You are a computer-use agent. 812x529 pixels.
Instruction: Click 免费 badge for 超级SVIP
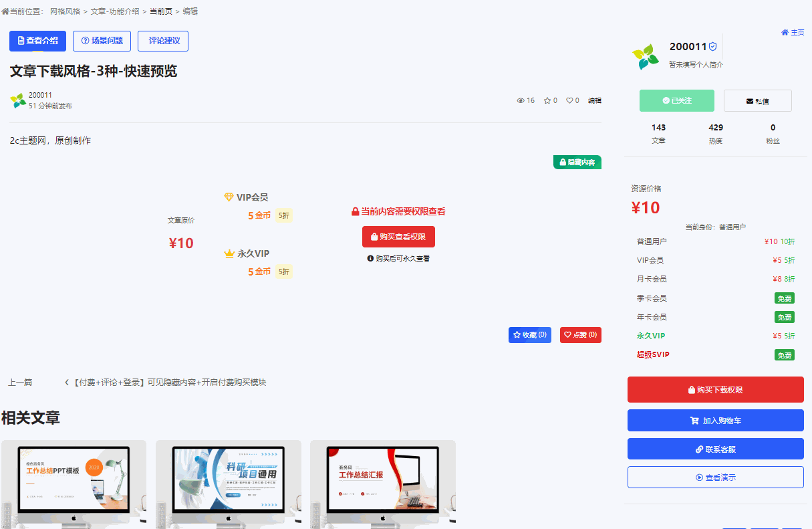785,355
